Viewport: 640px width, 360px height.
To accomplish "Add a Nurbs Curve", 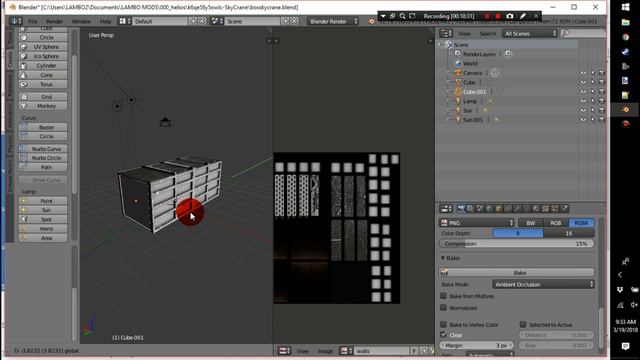I will coord(43,149).
